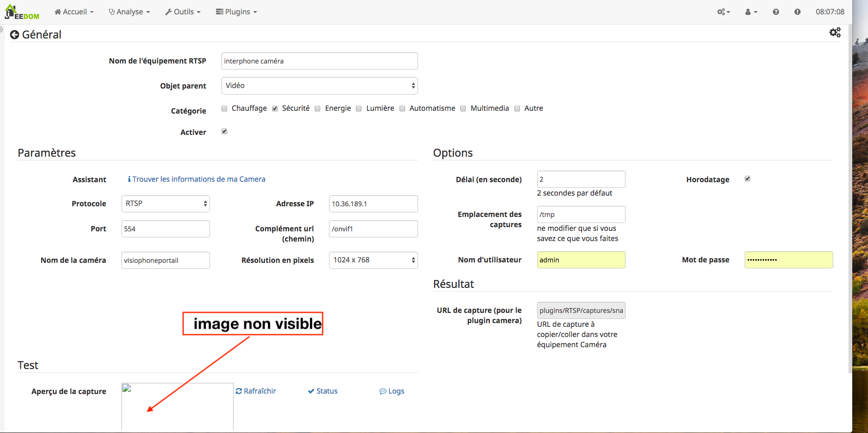
Task: Open the Protocole dropdown
Action: pos(165,204)
